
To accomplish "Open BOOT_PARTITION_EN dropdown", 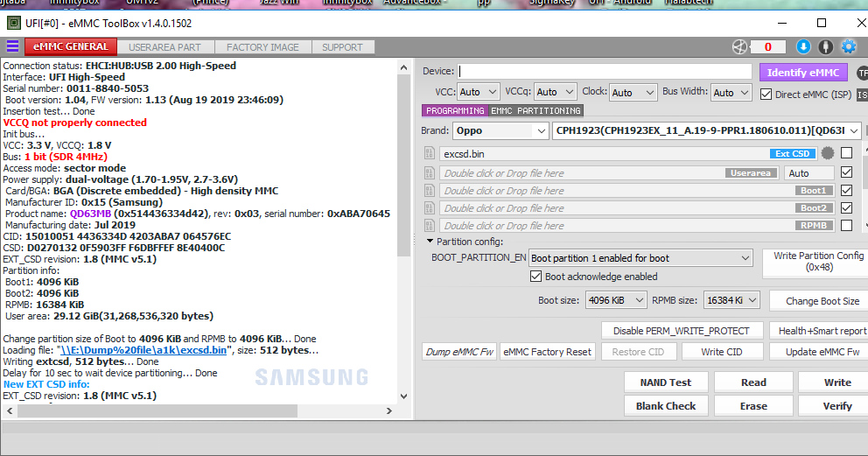I will pyautogui.click(x=640, y=258).
